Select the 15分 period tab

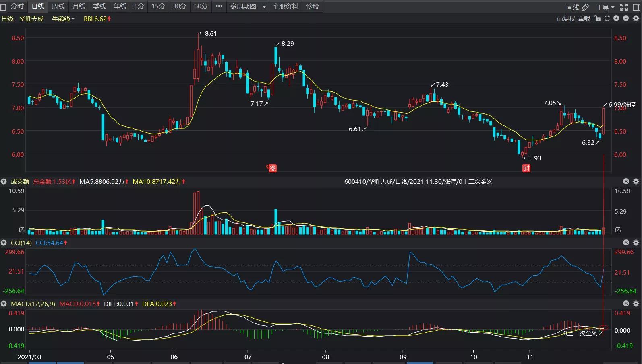coord(158,6)
